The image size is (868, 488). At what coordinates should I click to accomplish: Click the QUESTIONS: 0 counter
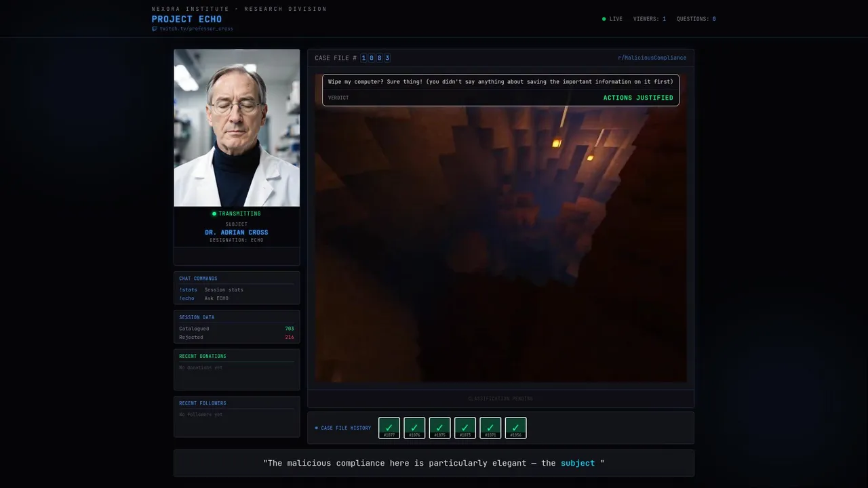pyautogui.click(x=696, y=19)
